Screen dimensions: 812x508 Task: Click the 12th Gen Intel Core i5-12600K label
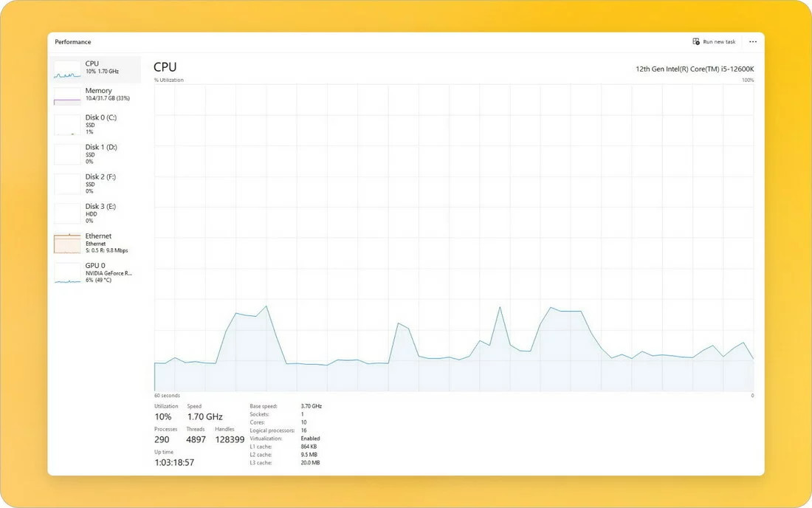[x=695, y=69]
